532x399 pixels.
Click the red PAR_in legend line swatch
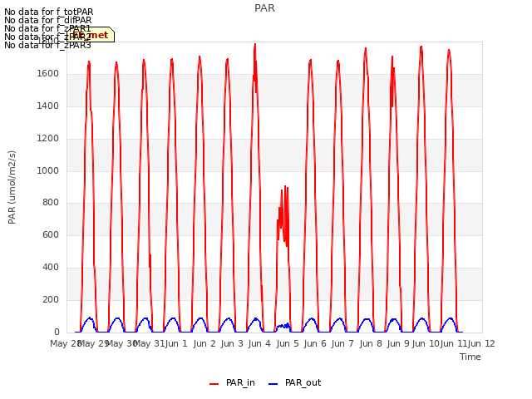214,384
